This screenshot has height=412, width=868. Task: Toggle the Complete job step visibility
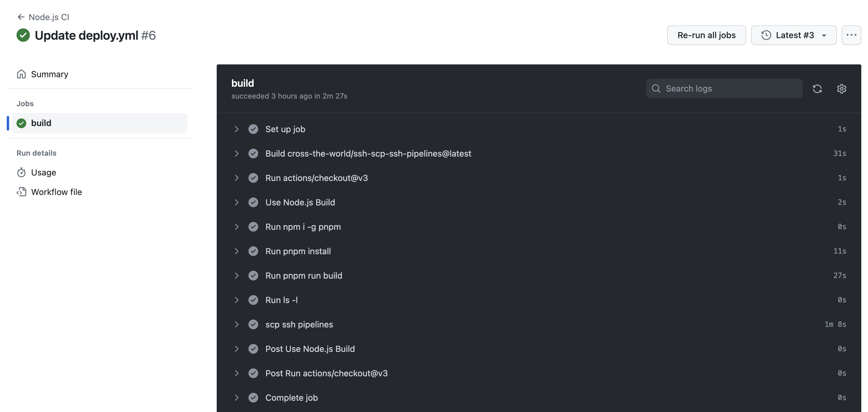click(236, 397)
